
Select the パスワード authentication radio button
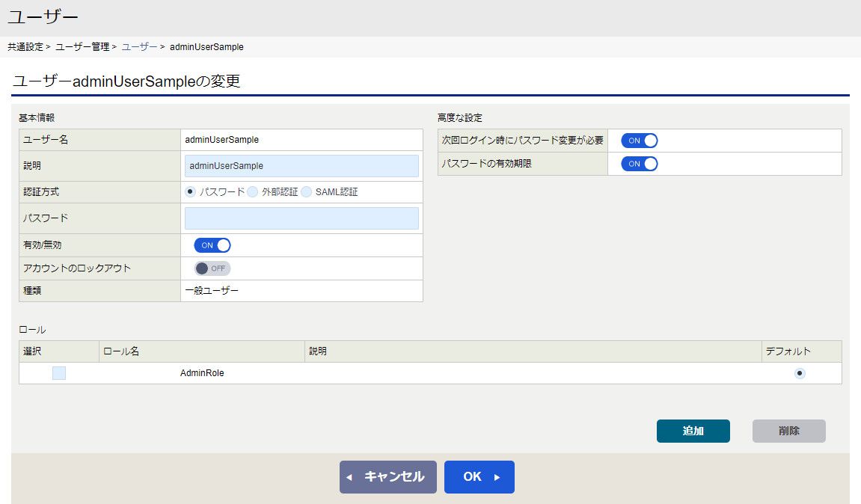point(191,191)
